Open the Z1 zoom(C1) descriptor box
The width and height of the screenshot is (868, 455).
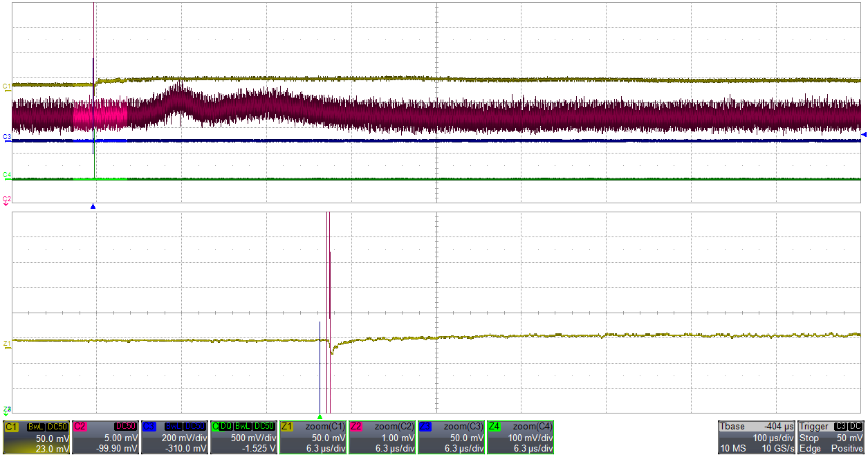click(313, 437)
